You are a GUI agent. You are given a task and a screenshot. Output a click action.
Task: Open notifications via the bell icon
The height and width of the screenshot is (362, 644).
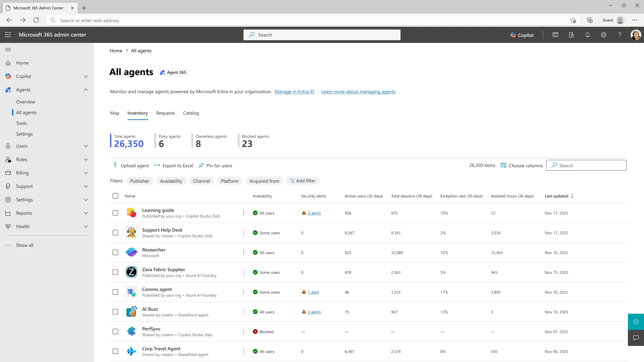[587, 35]
